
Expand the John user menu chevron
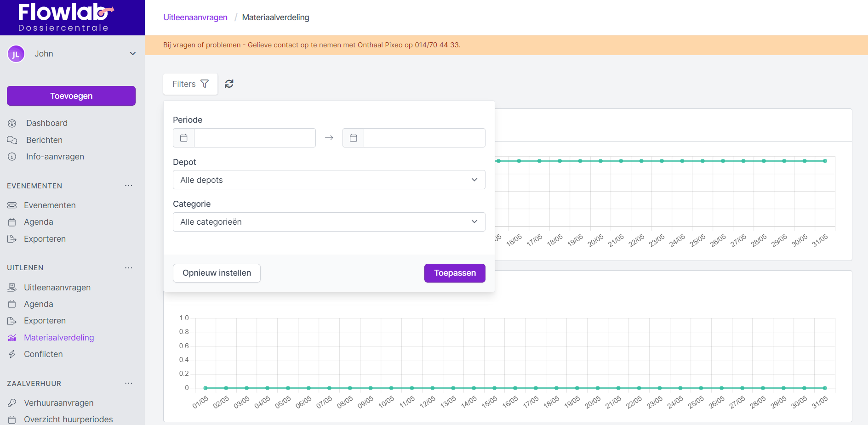pyautogui.click(x=132, y=54)
